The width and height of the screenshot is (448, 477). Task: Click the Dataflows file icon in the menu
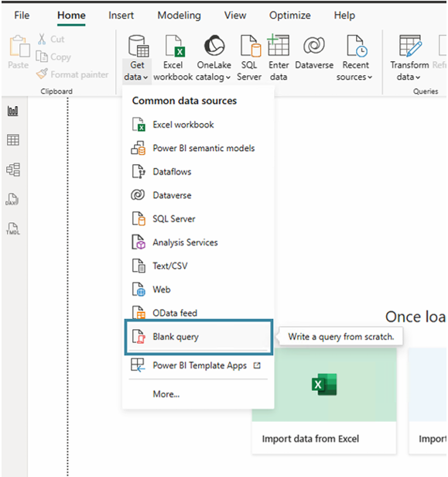tap(139, 171)
